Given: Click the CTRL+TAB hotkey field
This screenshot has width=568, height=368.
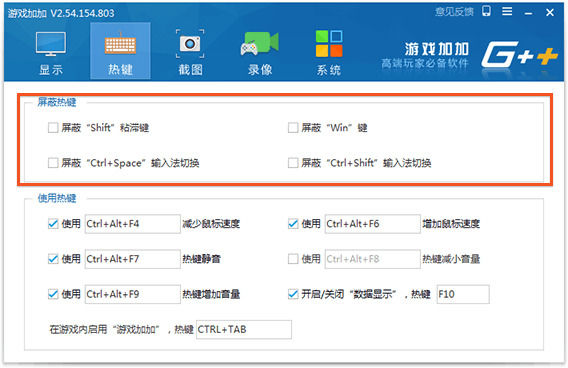Looking at the screenshot, I should 244,329.
